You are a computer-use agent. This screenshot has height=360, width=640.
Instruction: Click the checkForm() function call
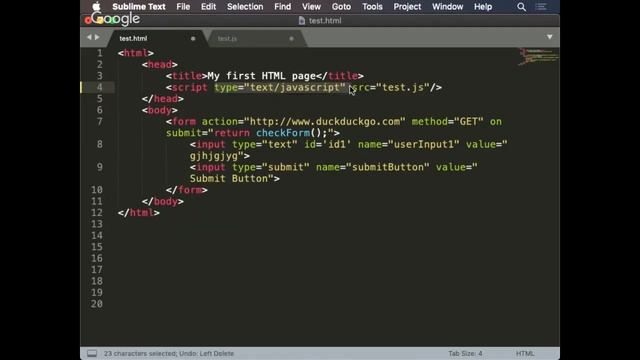[x=289, y=133]
